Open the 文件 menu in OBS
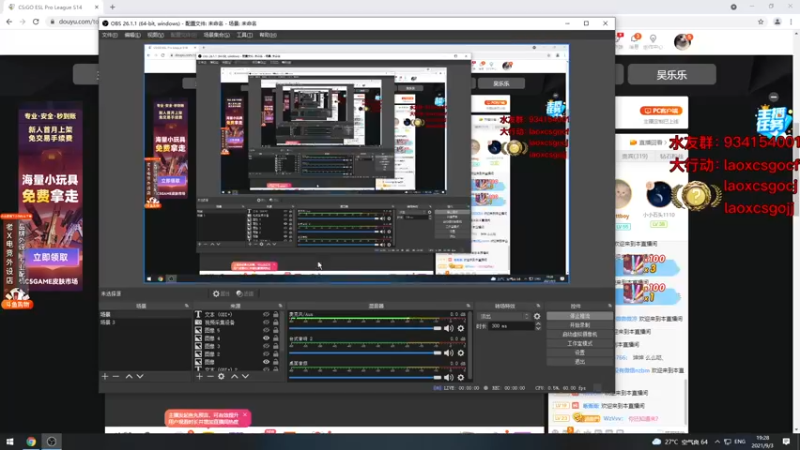Viewport: 800px width, 450px height. [110, 35]
